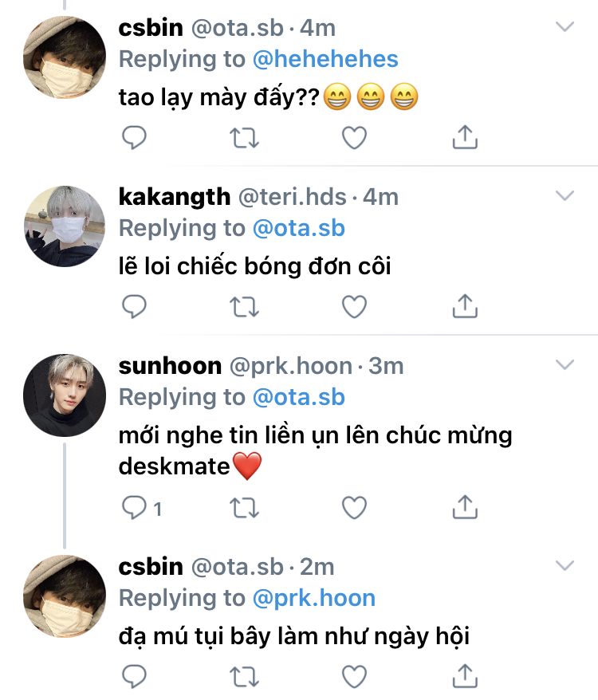Image resolution: width=598 pixels, height=700 pixels.
Task: Share sunhoon's deskmate tweet
Action: click(x=464, y=507)
